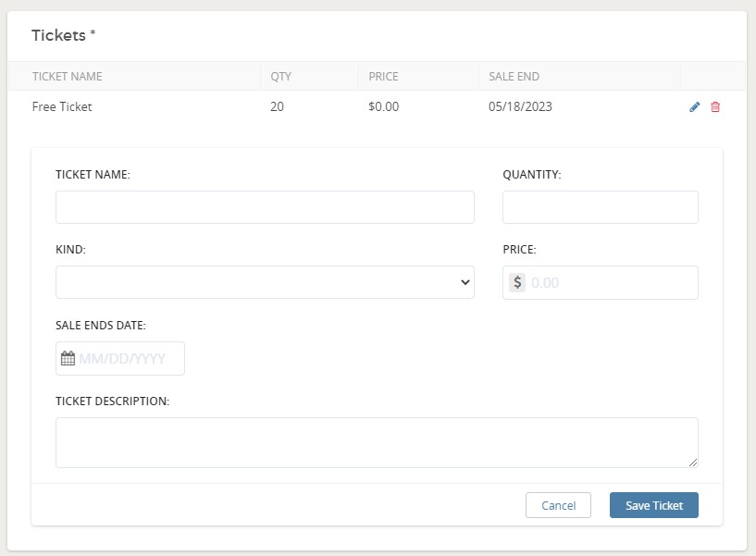The image size is (756, 556).
Task: Click the 05/18/2023 sale end date cell
Action: click(x=520, y=107)
